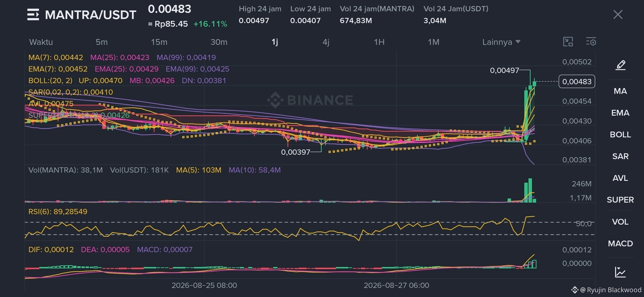Click the Low 24 jam value 0.00407
The height and width of the screenshot is (297, 644).
pyautogui.click(x=305, y=21)
